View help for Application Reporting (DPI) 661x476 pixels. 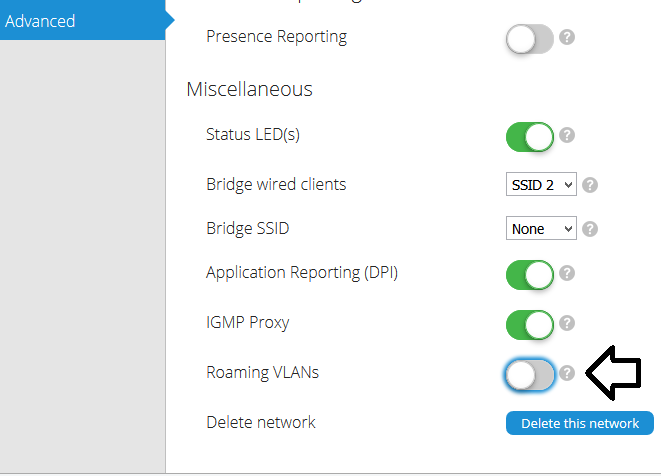point(567,273)
